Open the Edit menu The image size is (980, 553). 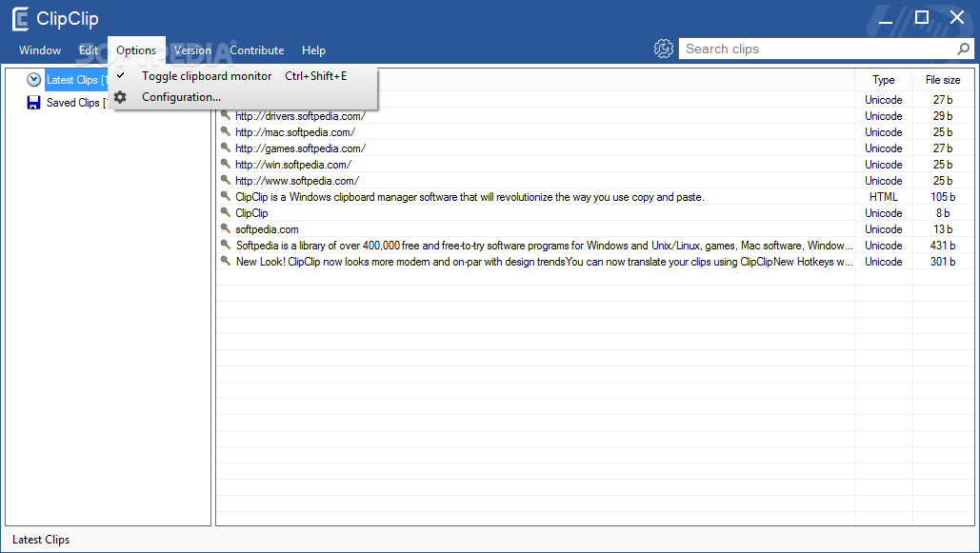click(89, 50)
